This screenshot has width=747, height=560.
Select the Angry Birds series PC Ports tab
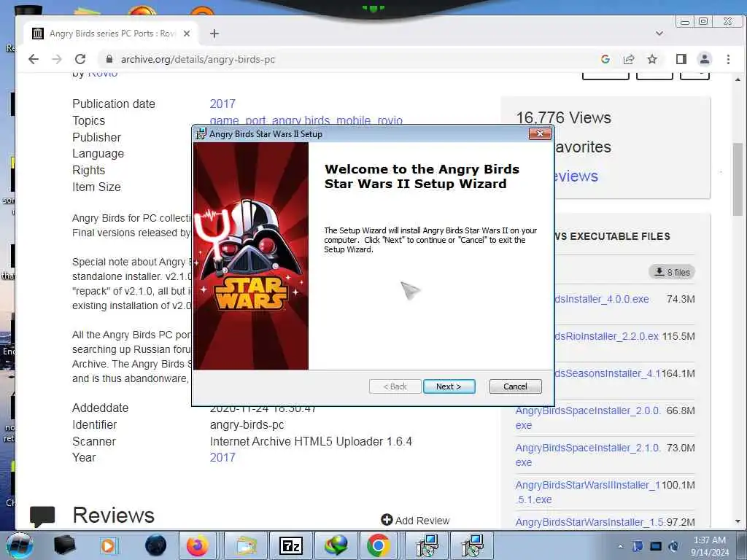(x=112, y=34)
